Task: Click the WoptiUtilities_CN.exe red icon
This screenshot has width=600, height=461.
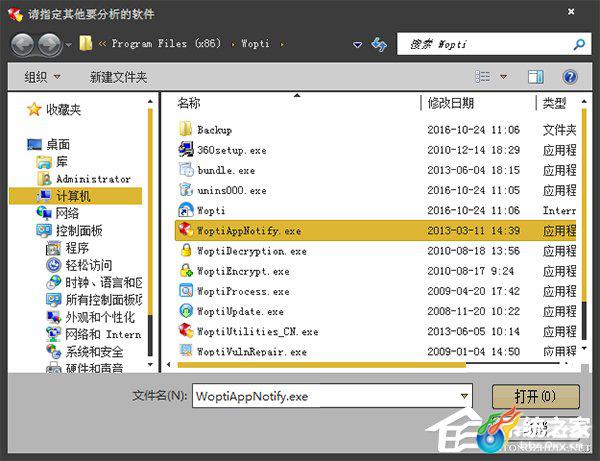Action: pyautogui.click(x=186, y=331)
